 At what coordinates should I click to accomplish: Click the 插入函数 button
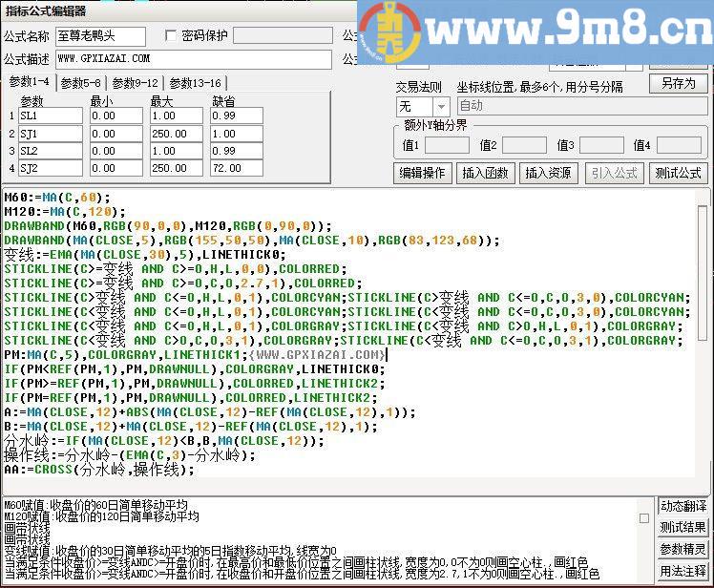click(486, 173)
